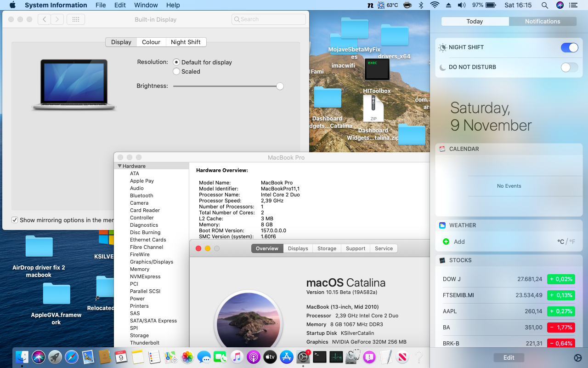Open Safari compass icon in Dock
The height and width of the screenshot is (368, 588).
pyautogui.click(x=72, y=356)
